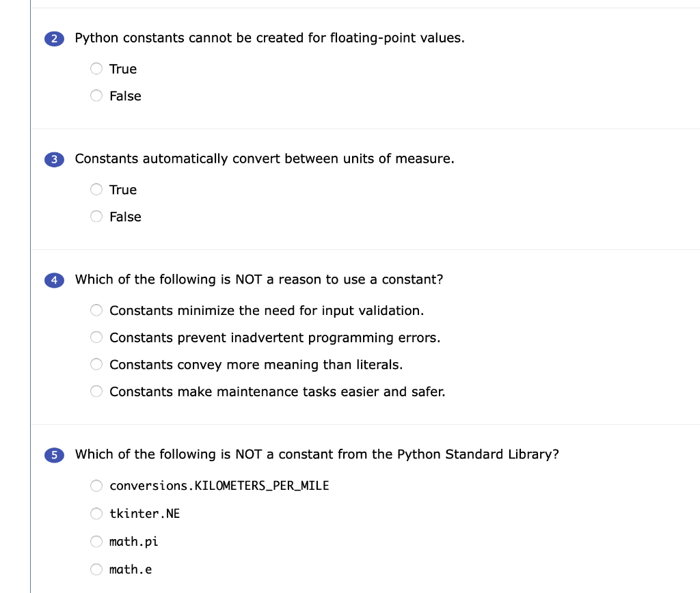Image resolution: width=700 pixels, height=593 pixels.
Task: Choose math.pi as the answer
Action: tap(96, 541)
